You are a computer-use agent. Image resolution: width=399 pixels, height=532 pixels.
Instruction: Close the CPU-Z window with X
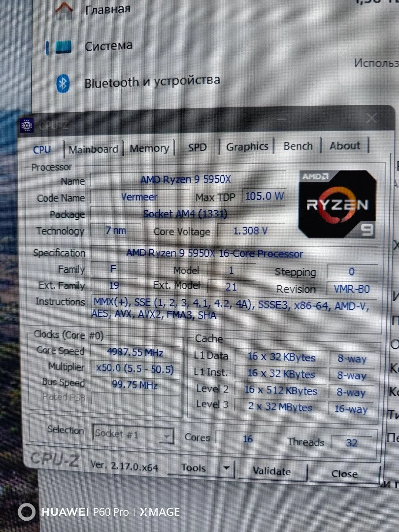pos(371,118)
